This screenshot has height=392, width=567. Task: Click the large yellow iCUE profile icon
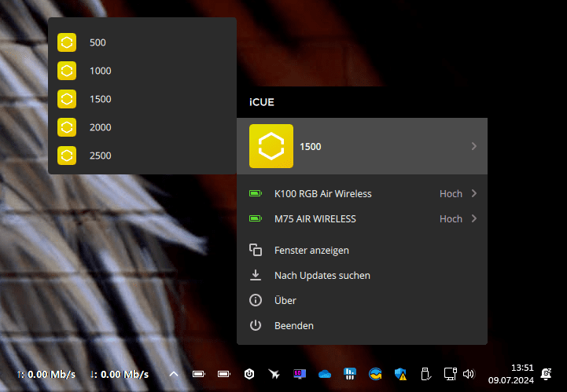[x=271, y=146]
